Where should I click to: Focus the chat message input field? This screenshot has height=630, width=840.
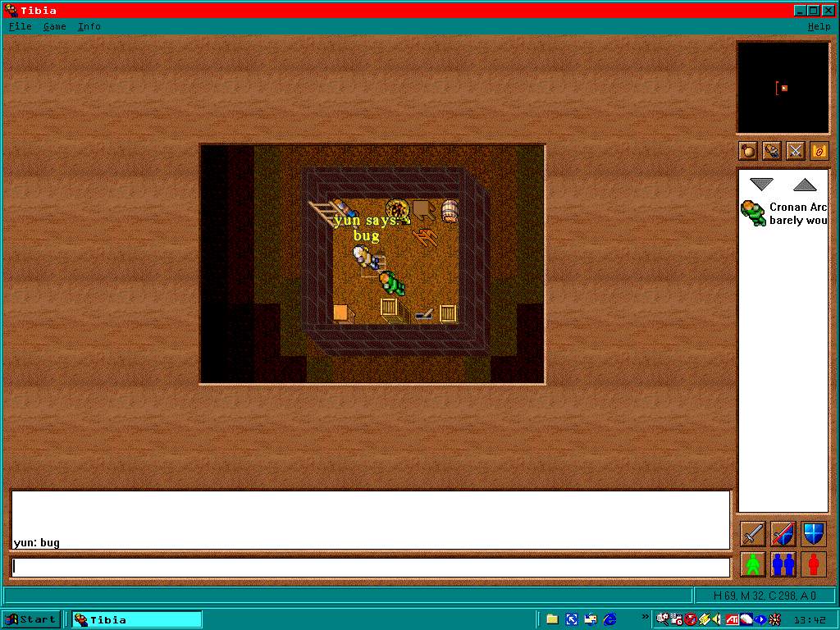[371, 568]
